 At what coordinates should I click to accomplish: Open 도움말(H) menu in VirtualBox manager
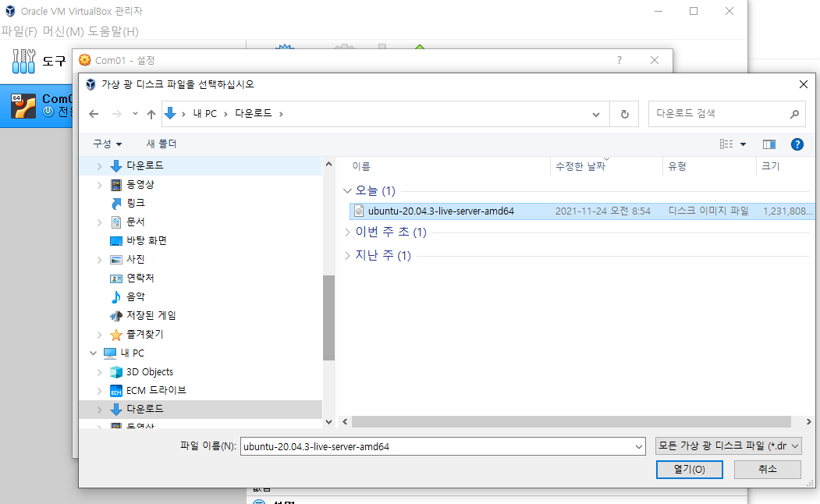[x=113, y=31]
